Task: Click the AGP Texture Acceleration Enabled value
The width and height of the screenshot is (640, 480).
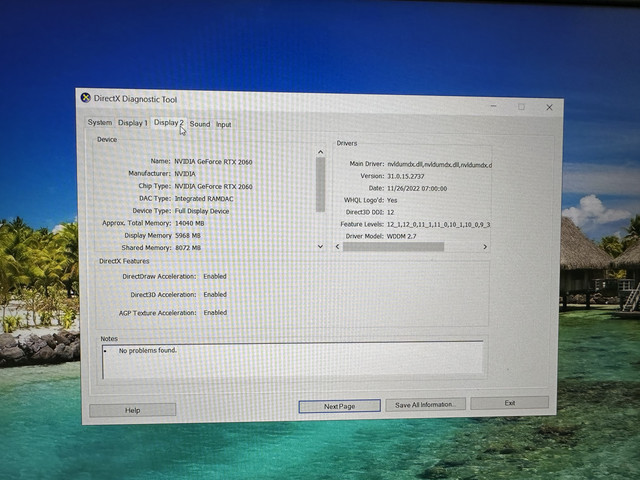Action: click(216, 313)
